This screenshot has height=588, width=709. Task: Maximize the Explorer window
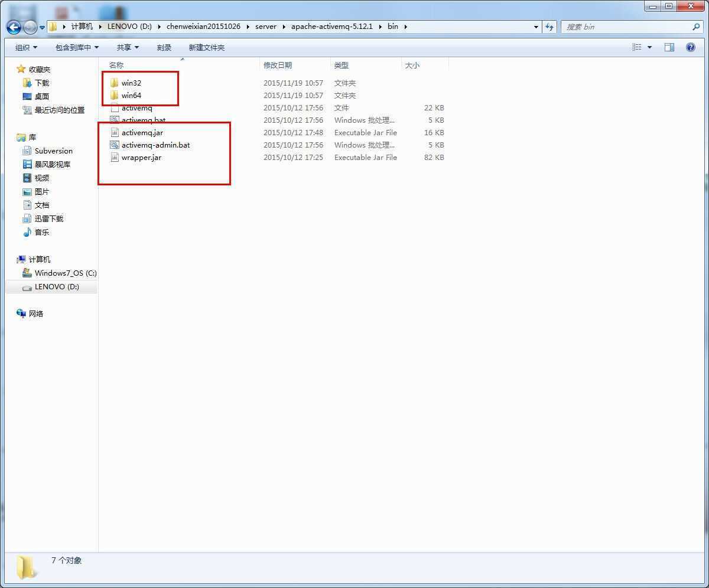668,6
